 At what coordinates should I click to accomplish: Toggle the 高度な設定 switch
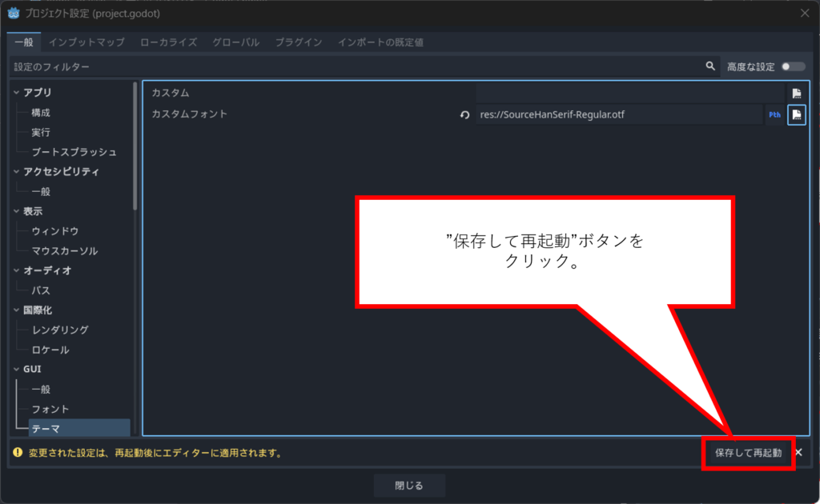click(x=793, y=66)
